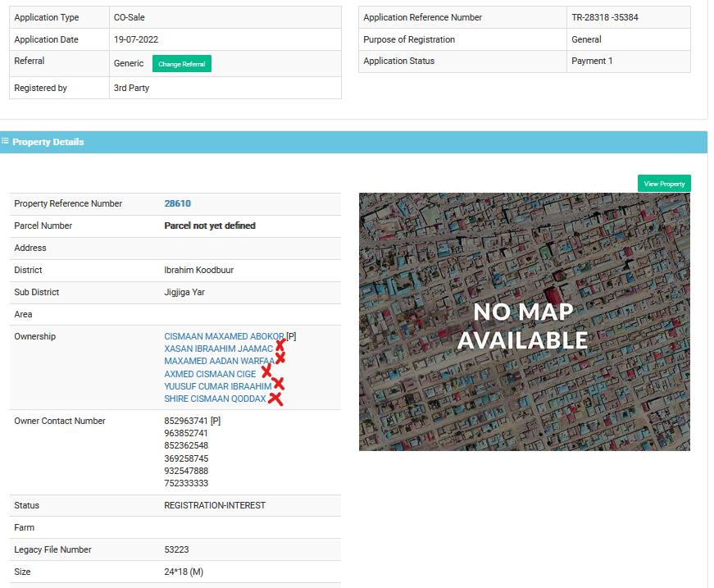Click the Property Details section header
The image size is (714, 588).
point(353,142)
